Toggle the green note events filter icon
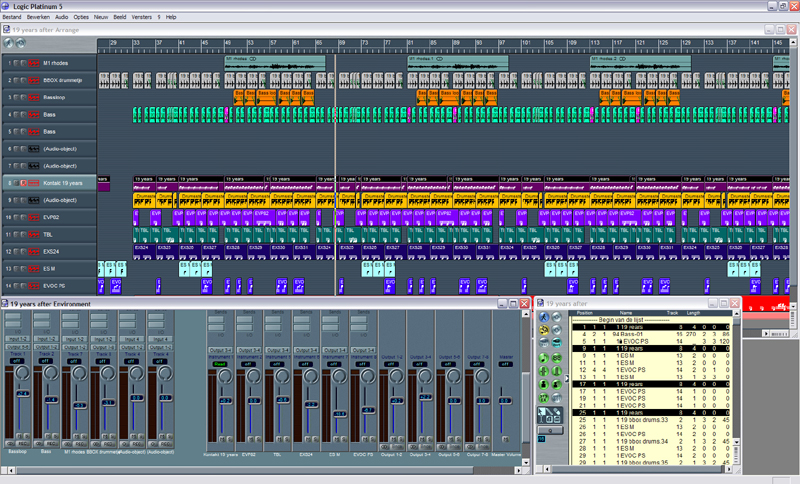Screen dimensions: 800x484 [544, 358]
